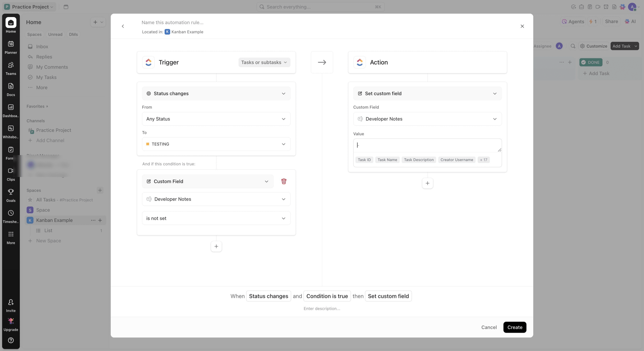Expand the Favorites section
644x351 pixels.
[37, 106]
